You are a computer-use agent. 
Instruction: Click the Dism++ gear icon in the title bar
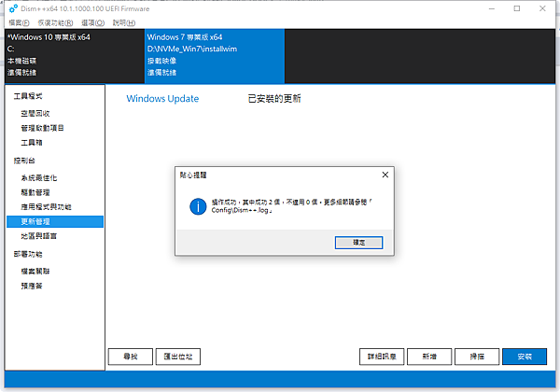pos(13,8)
